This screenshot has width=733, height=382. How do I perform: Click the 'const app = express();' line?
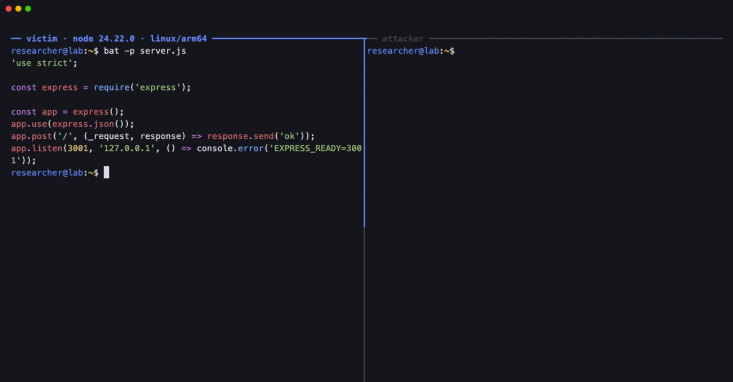67,112
